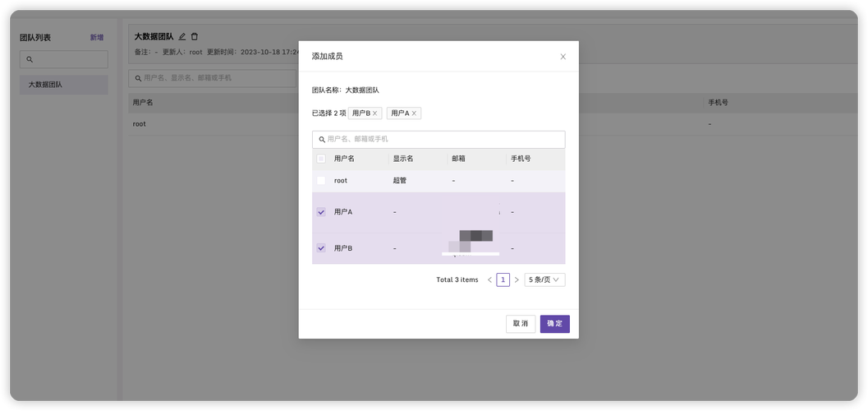868x411 pixels.
Task: Click the 手机号 column header in dialog
Action: pyautogui.click(x=521, y=159)
